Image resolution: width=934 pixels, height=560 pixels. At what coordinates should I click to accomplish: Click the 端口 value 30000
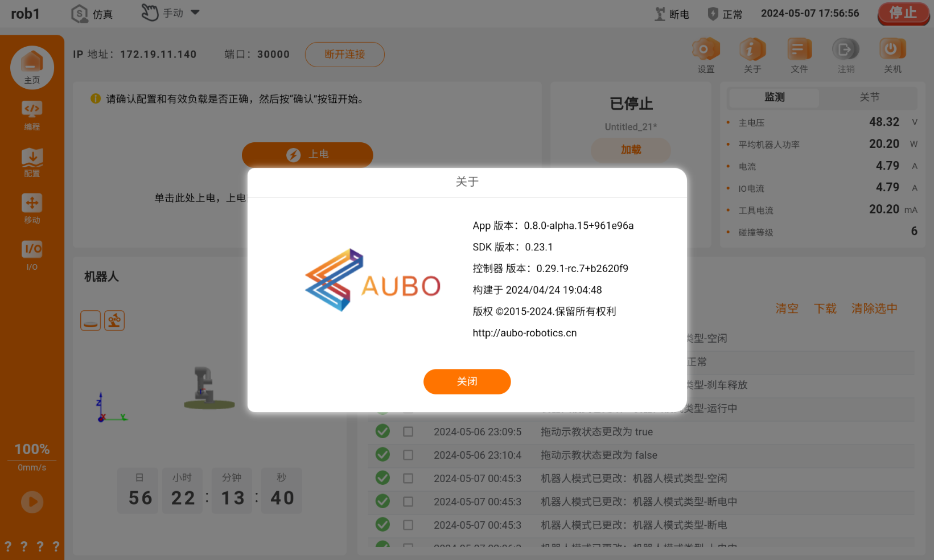(273, 54)
